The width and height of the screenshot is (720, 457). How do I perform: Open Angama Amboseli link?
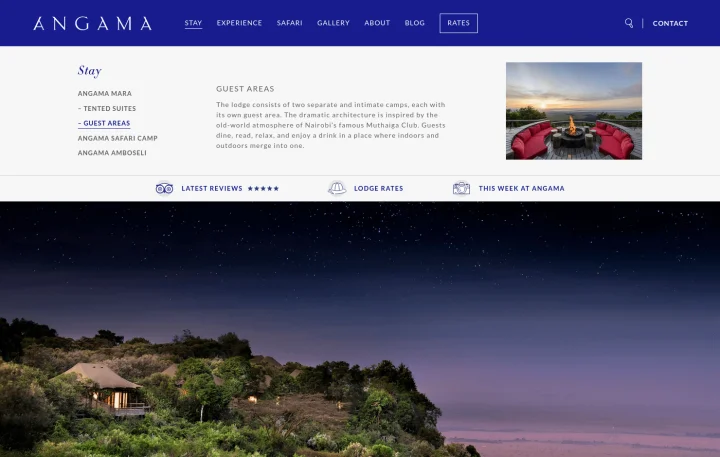pyautogui.click(x=112, y=152)
